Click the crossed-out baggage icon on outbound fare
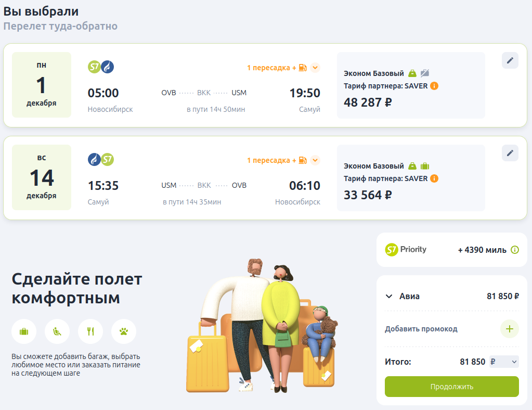532x410 pixels. pos(425,73)
